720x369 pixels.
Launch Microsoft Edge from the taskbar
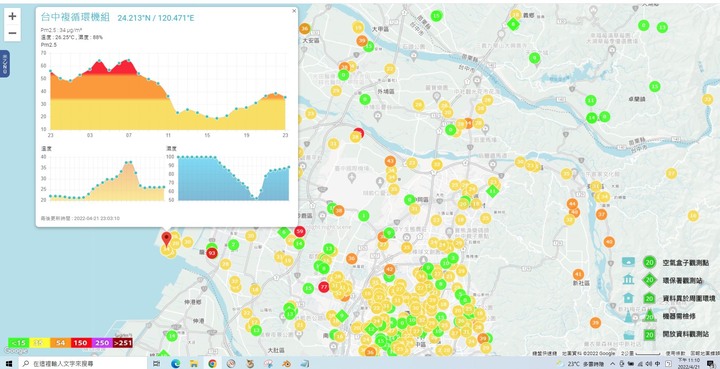175,363
